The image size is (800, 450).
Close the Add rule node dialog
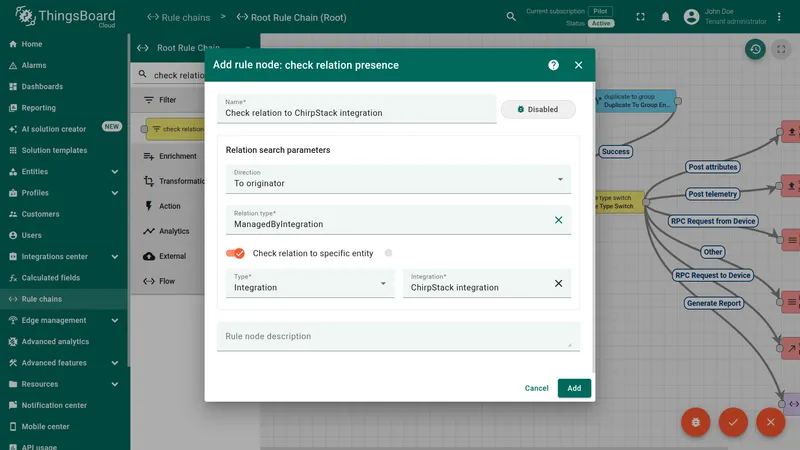pyautogui.click(x=578, y=65)
